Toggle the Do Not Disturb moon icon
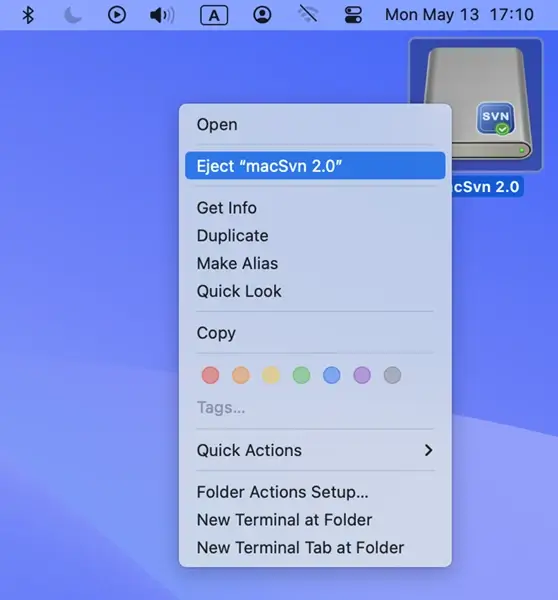This screenshot has width=558, height=600. tap(72, 15)
